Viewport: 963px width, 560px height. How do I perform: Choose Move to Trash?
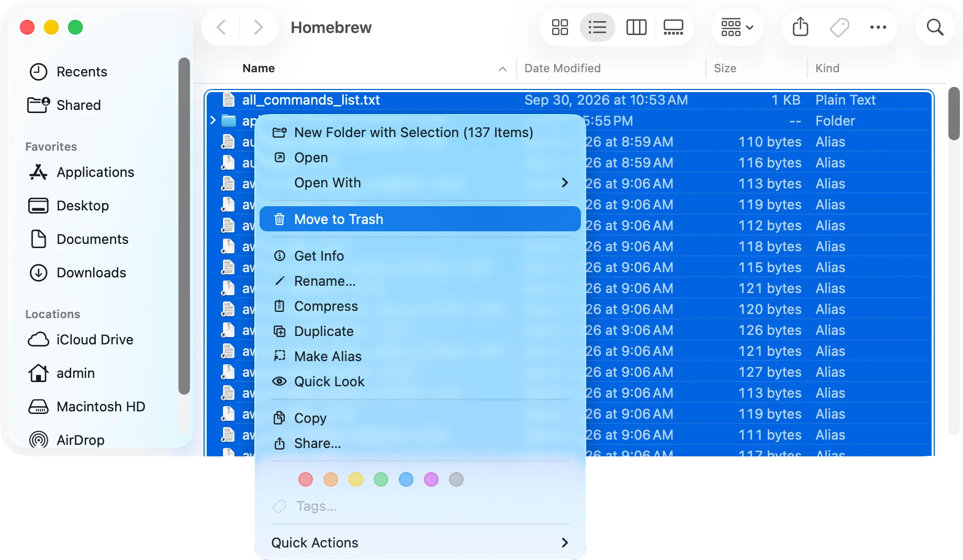(420, 219)
